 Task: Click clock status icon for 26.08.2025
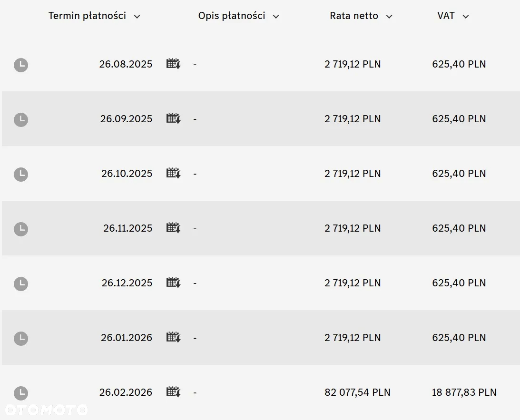(x=21, y=65)
